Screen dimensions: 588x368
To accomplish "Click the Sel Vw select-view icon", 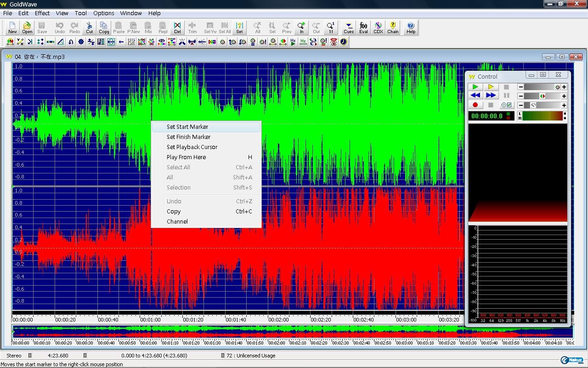I will point(210,28).
